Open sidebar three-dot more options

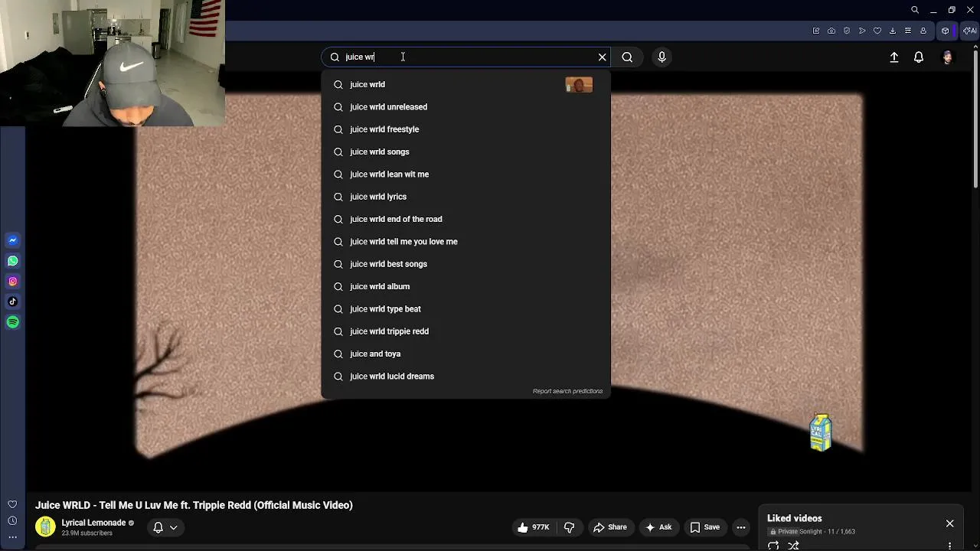click(x=12, y=537)
